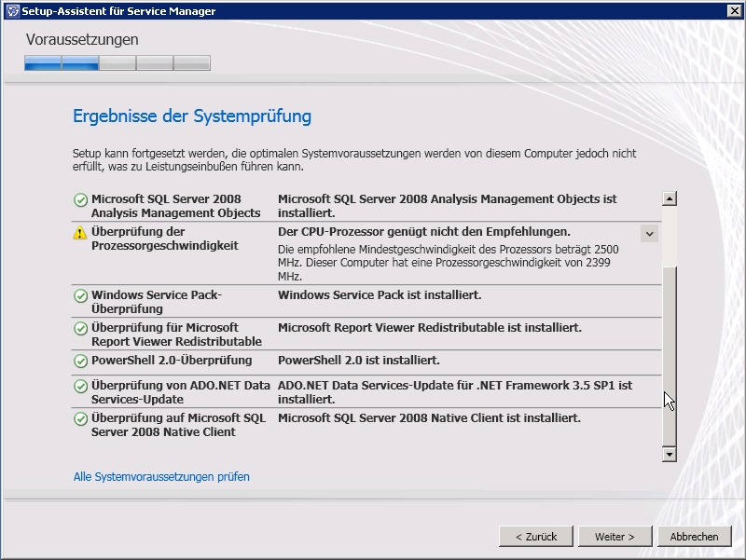The image size is (746, 560).
Task: Click the green check icon beside Windows Service Pack-Überprüfung
Action: (x=80, y=296)
